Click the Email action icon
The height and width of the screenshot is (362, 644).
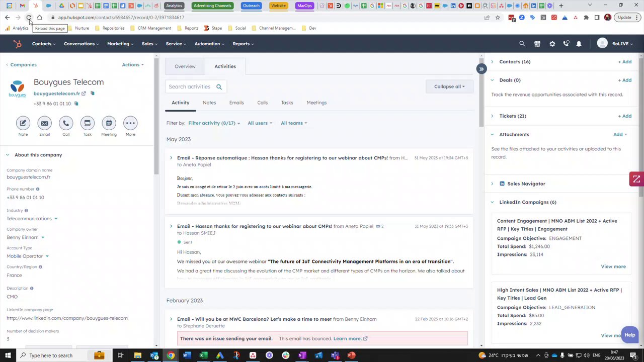click(44, 123)
